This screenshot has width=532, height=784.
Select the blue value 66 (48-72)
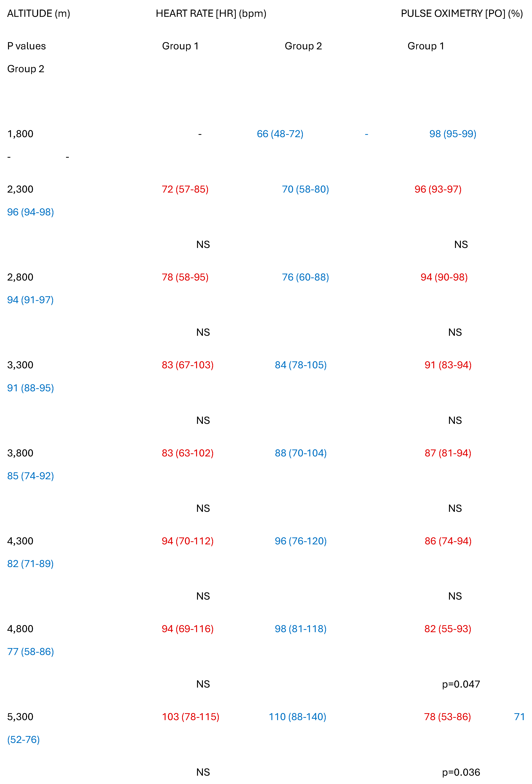pos(280,134)
